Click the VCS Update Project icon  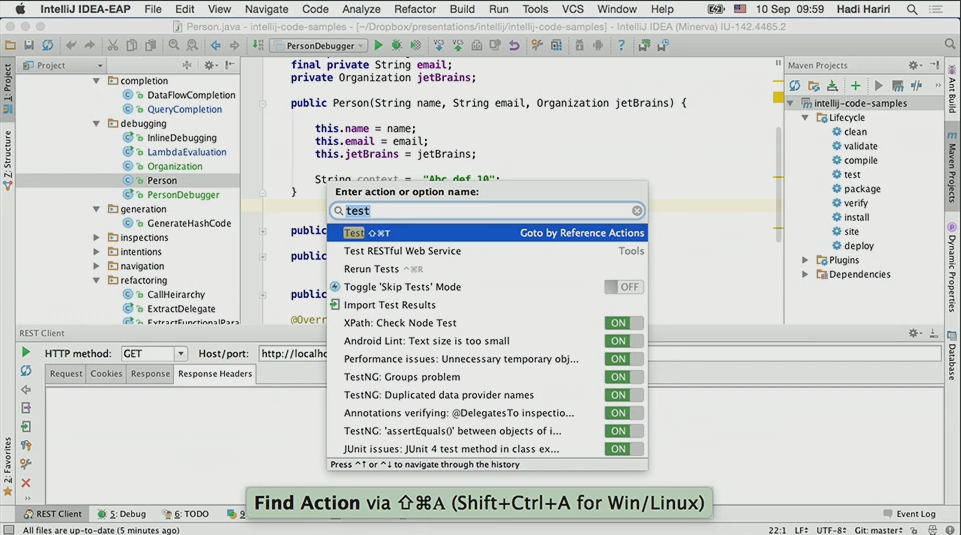439,45
